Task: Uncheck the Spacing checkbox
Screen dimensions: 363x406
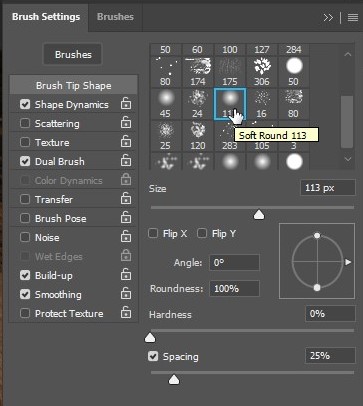Action: coord(153,356)
